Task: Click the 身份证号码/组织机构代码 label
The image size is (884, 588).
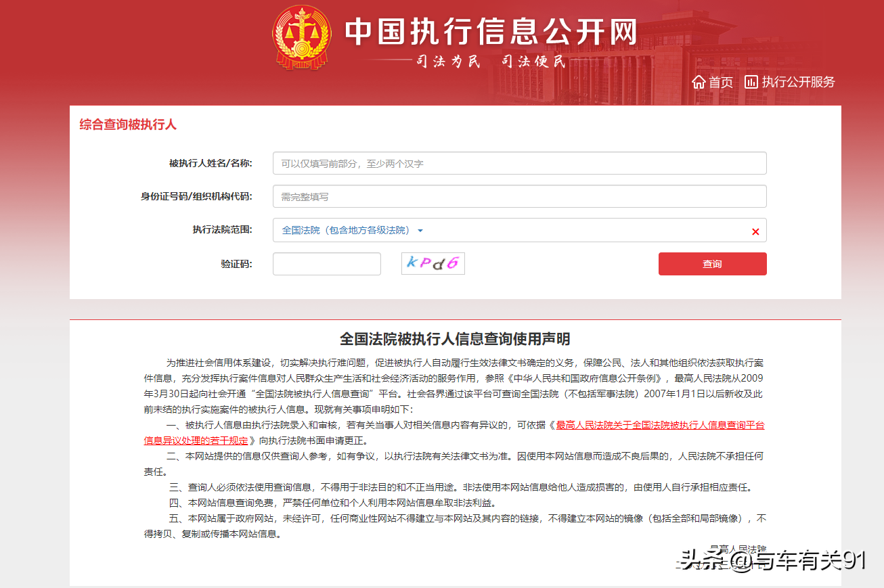Action: 196,196
